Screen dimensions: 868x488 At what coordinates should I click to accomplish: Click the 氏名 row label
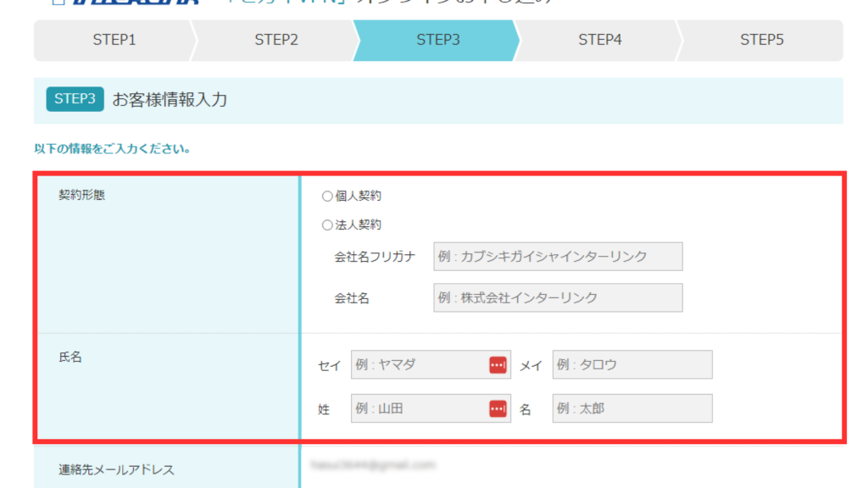70,358
